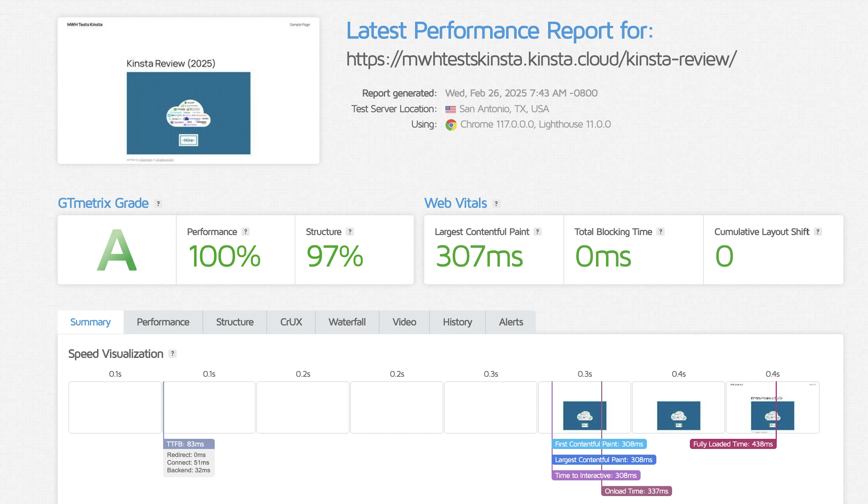868x504 pixels.
Task: Open Speed Visualization help icon
Action: click(x=173, y=354)
